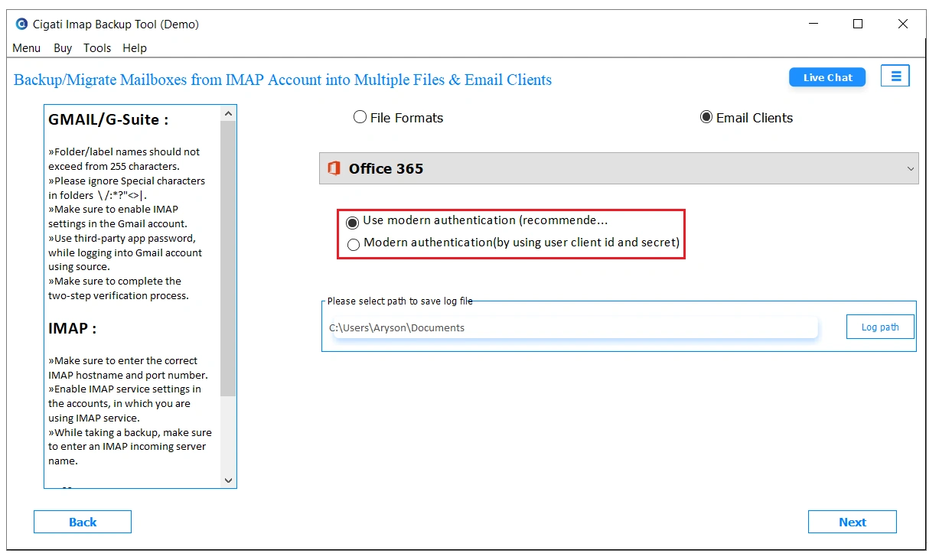939x560 pixels.
Task: Click 'Folder/label names should not exceed' note
Action: (x=124, y=159)
